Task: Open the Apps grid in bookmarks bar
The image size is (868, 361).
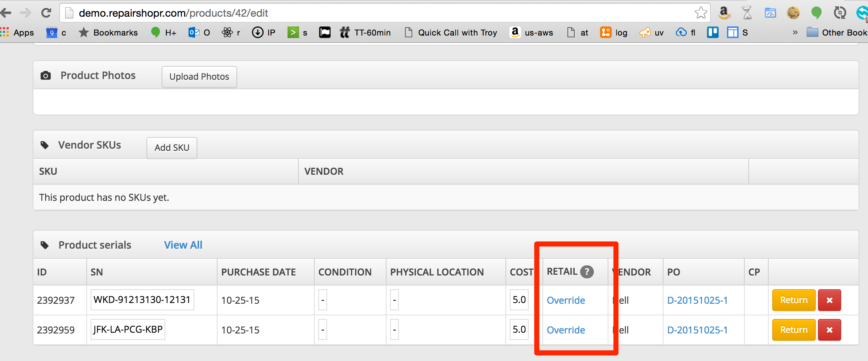Action: [17, 33]
